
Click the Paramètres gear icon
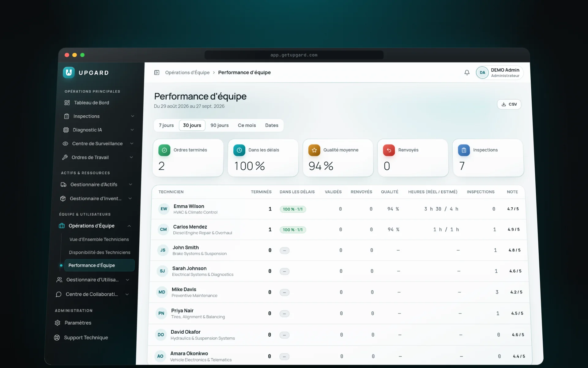pos(57,323)
